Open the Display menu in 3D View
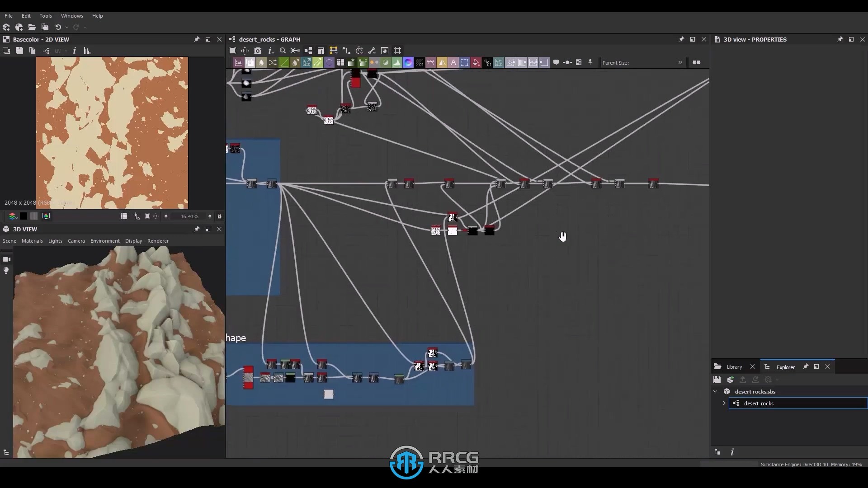Image resolution: width=868 pixels, height=488 pixels. [x=133, y=241]
